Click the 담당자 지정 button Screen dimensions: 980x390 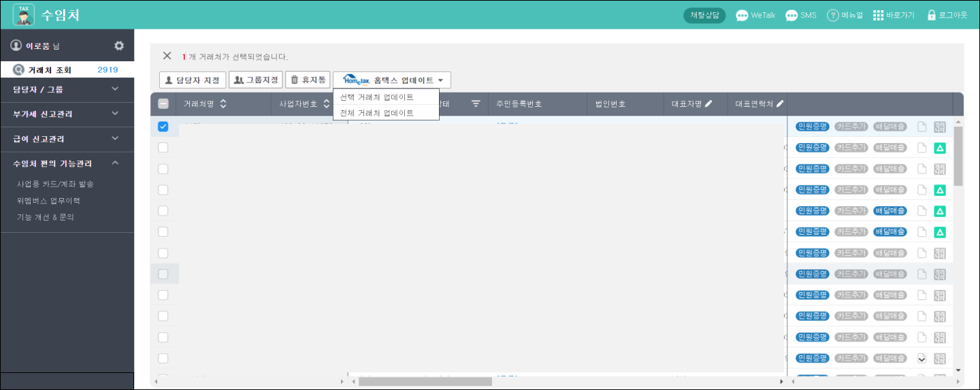(x=193, y=80)
